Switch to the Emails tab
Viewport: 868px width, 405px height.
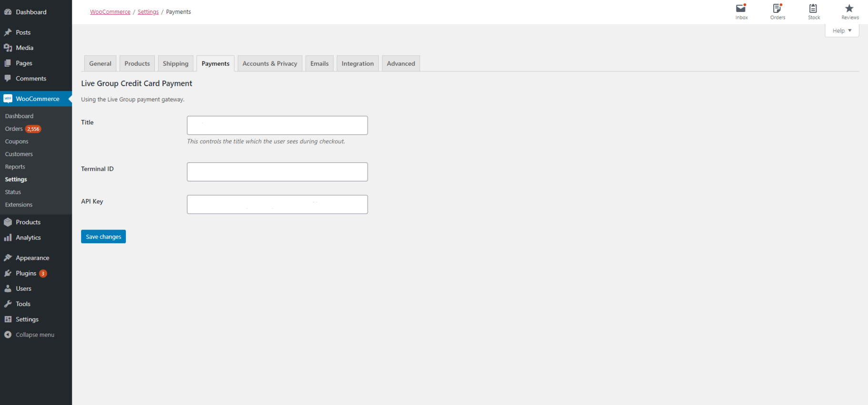click(319, 63)
